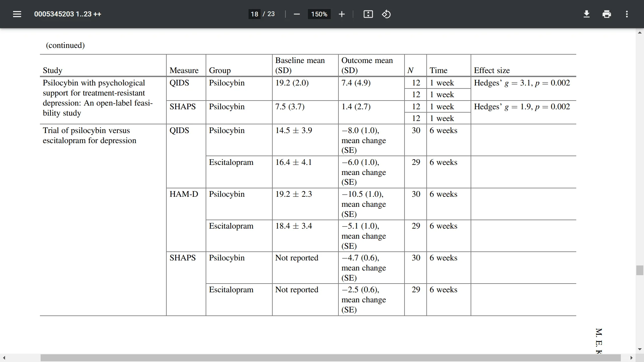Click baseline value '19.2 ± 2.3'
This screenshot has height=362, width=644.
click(x=293, y=194)
